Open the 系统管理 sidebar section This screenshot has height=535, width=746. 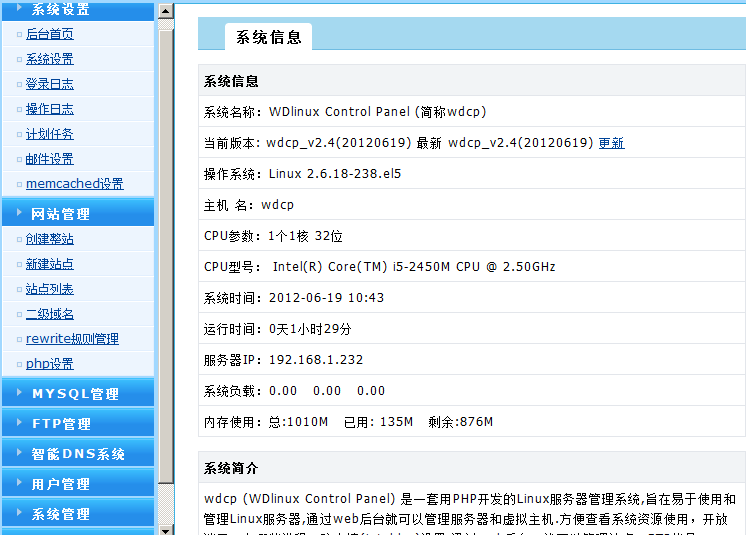tap(61, 514)
